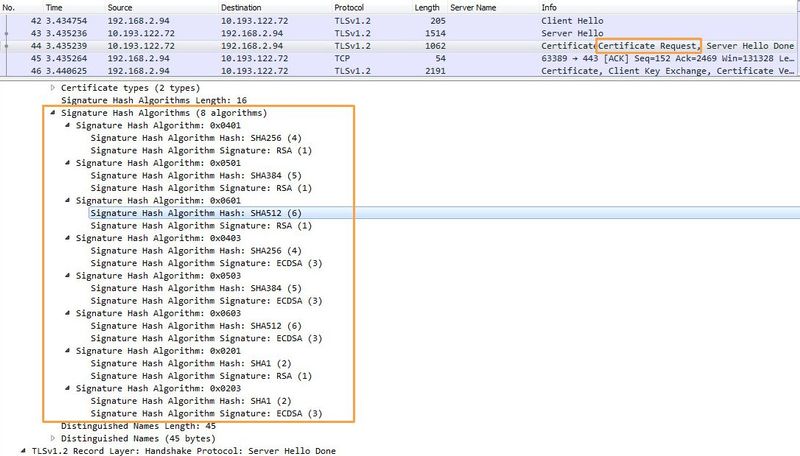Select Hash: SHA1 (2) under 0x0201

[x=191, y=363]
